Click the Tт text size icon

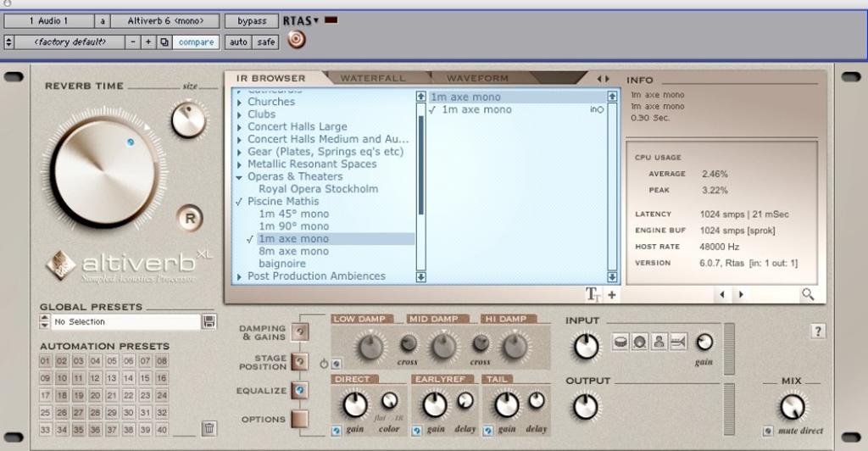point(593,295)
